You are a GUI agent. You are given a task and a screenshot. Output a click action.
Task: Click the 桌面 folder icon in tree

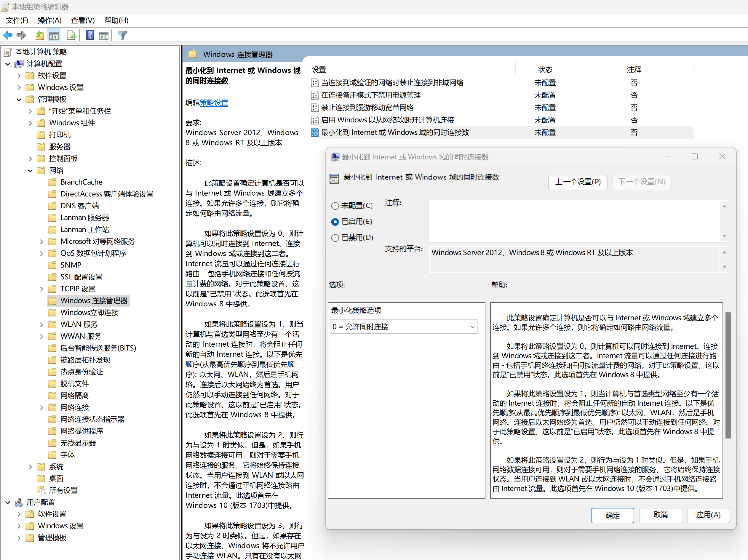[x=41, y=479]
